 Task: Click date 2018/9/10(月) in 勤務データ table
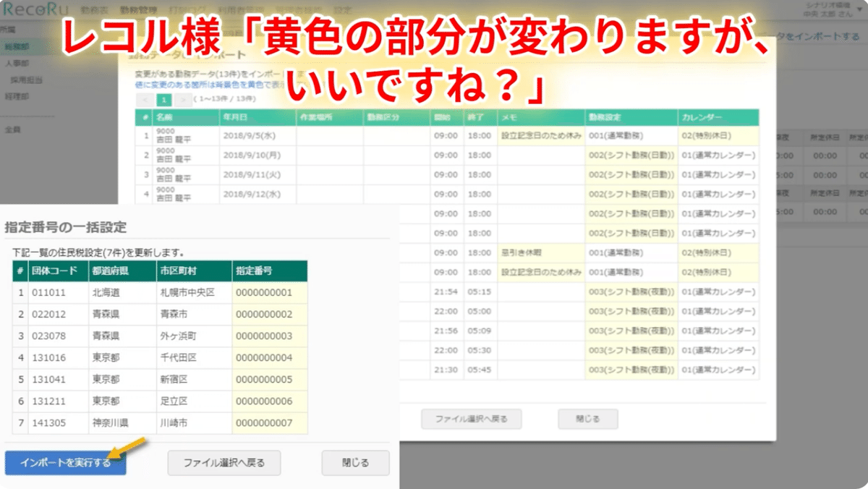pyautogui.click(x=258, y=155)
